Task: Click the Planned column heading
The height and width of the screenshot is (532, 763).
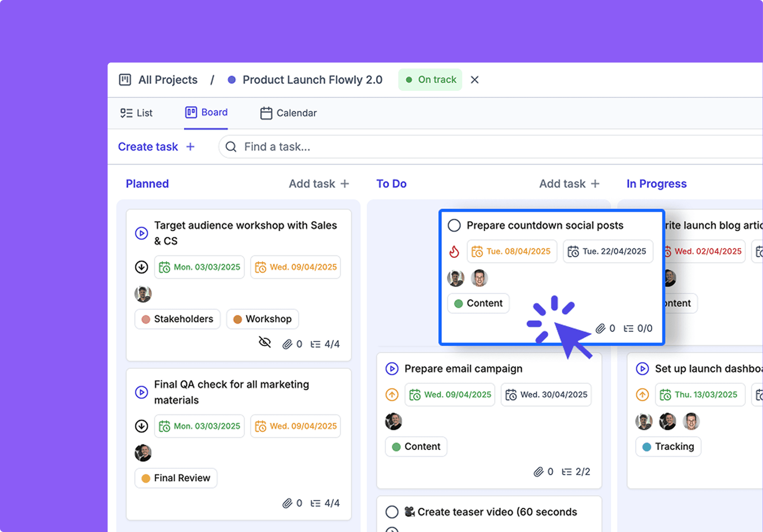Action: [147, 184]
